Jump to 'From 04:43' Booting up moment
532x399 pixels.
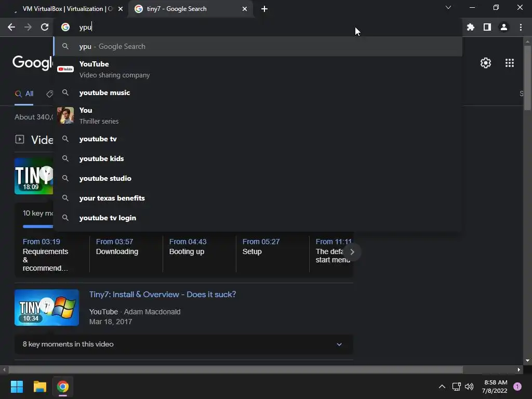click(x=188, y=247)
